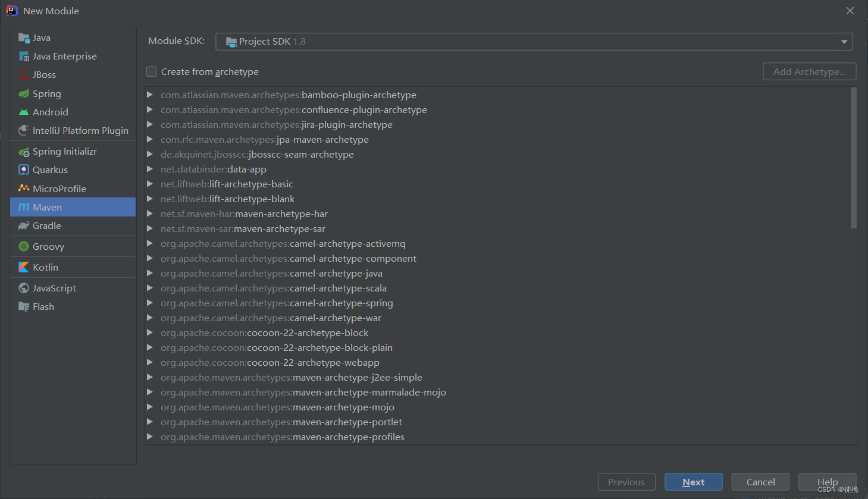Viewport: 868px width, 499px height.
Task: Select camel-archetype-java row
Action: (x=497, y=274)
